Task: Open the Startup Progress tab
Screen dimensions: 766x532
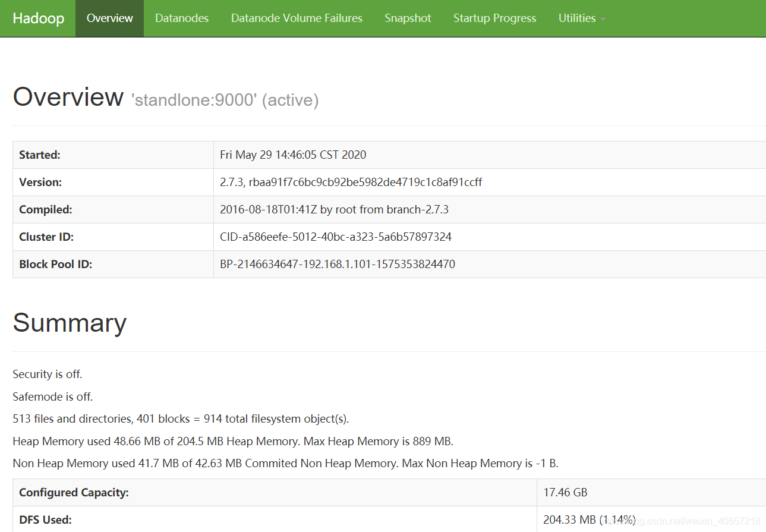Action: coord(494,18)
